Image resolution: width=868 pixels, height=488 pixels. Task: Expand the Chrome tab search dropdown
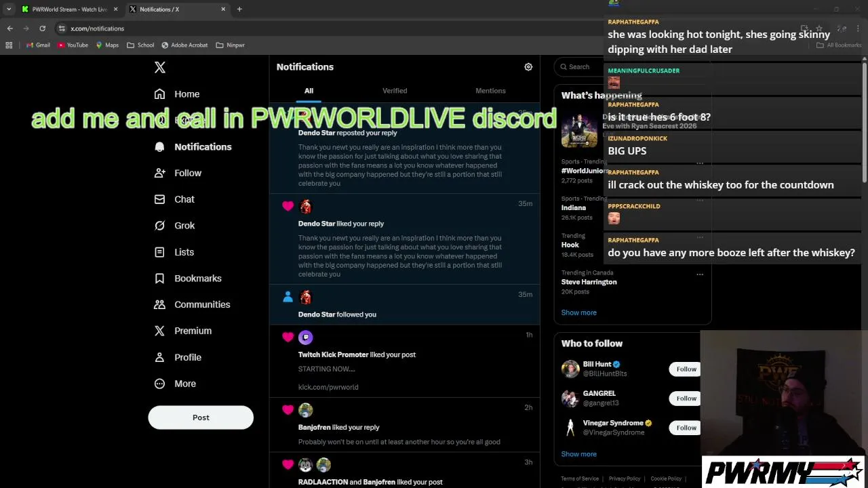(9, 9)
